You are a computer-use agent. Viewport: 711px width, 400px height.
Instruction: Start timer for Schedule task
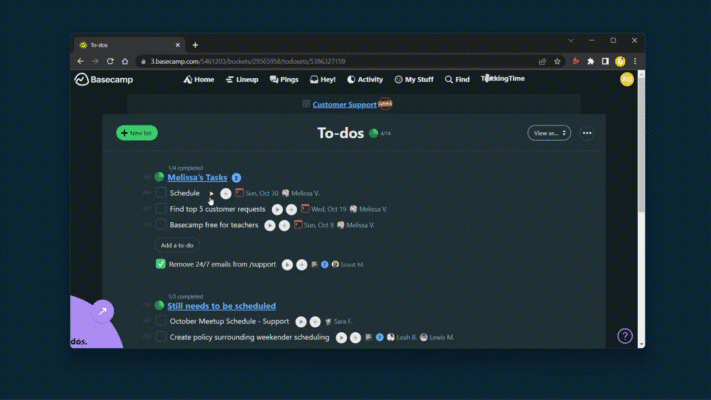(211, 194)
